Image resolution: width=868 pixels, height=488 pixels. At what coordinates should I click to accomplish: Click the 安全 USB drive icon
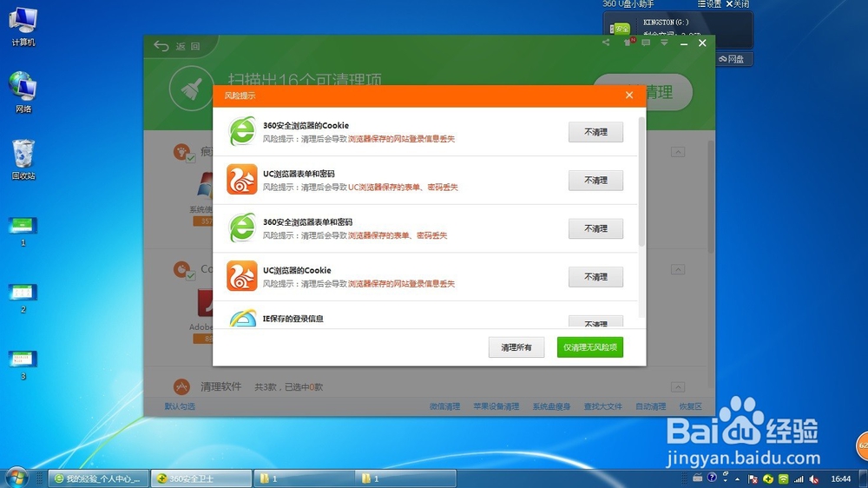pos(620,29)
